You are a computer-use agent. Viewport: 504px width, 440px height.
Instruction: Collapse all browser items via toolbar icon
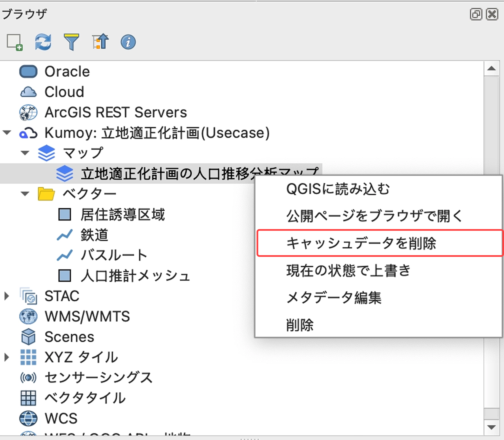pyautogui.click(x=100, y=41)
